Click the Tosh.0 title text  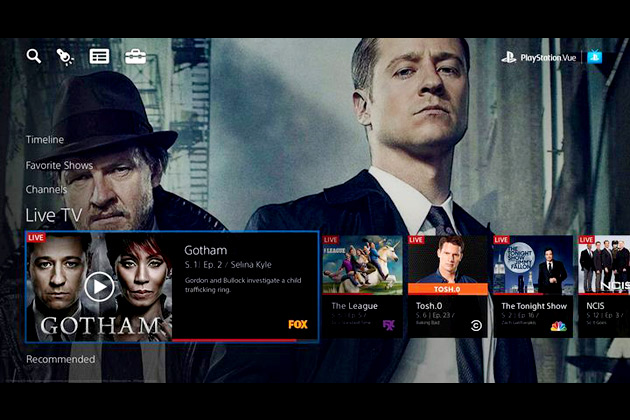(x=429, y=306)
